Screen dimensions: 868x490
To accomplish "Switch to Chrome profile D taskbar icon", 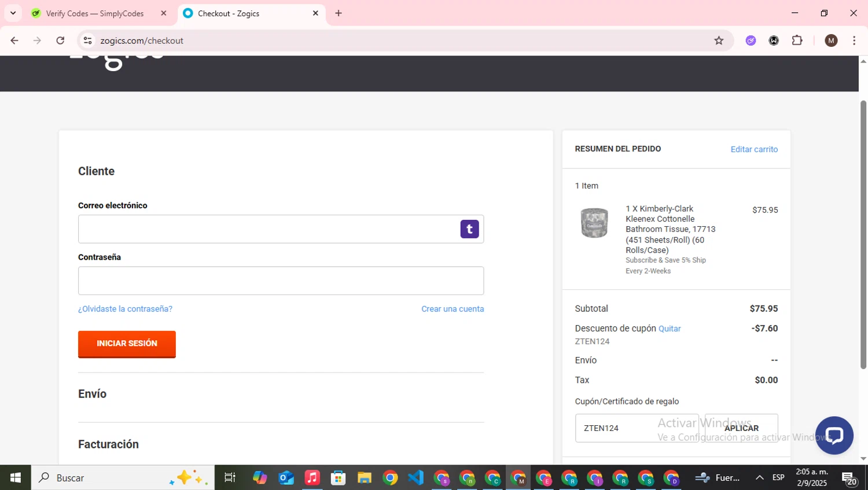I will [x=671, y=478].
